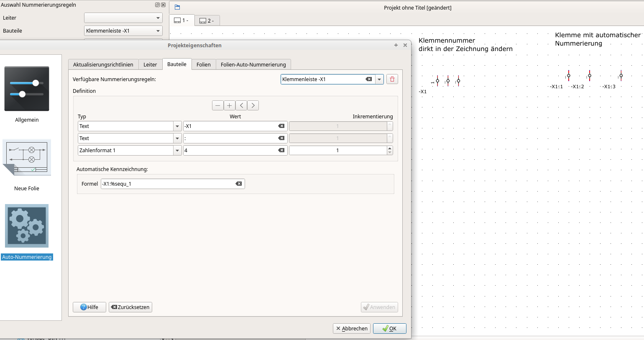644x340 pixels.
Task: Click into the Formel input field
Action: pos(167,184)
